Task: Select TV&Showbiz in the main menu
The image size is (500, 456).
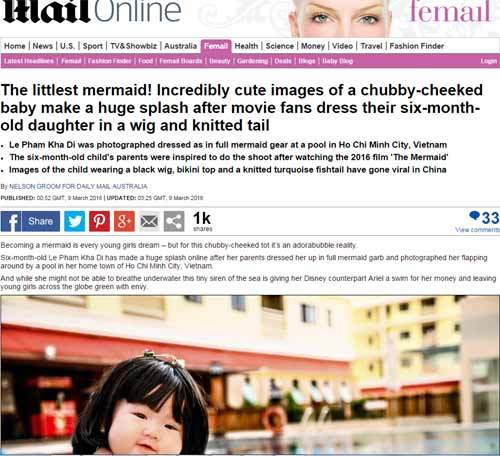Action: point(133,46)
